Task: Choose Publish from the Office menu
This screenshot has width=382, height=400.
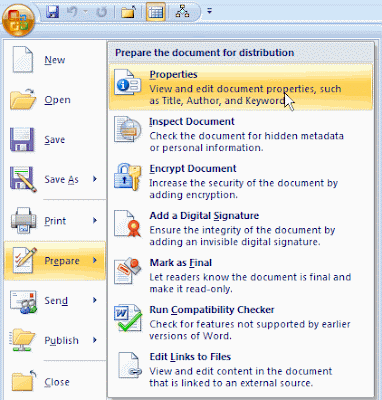Action: click(55, 340)
